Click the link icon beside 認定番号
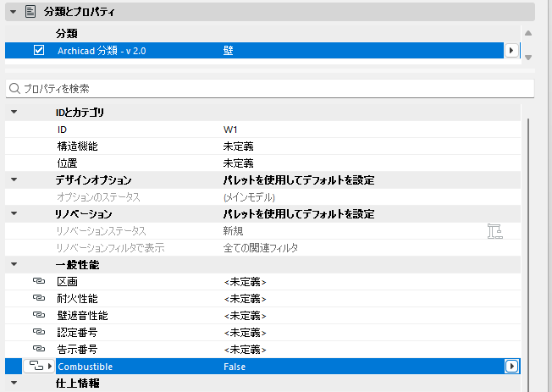552x392 pixels. click(39, 332)
